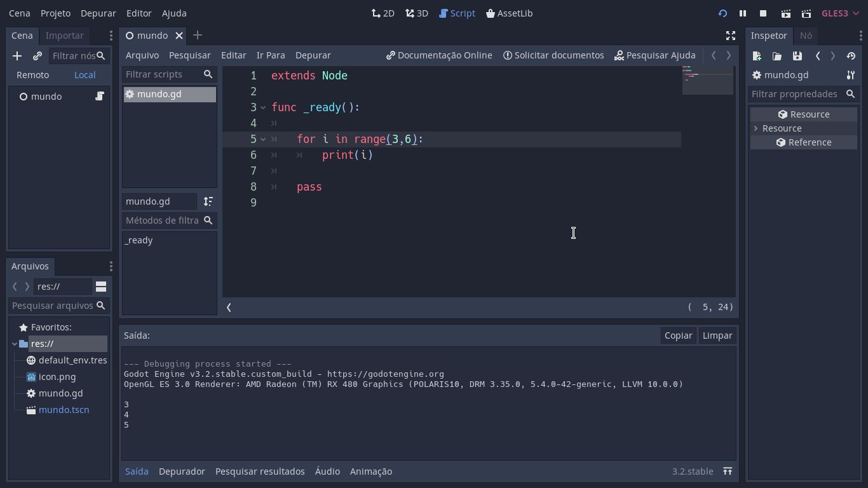
Task: Open the Animação bottom panel
Action: 371,471
